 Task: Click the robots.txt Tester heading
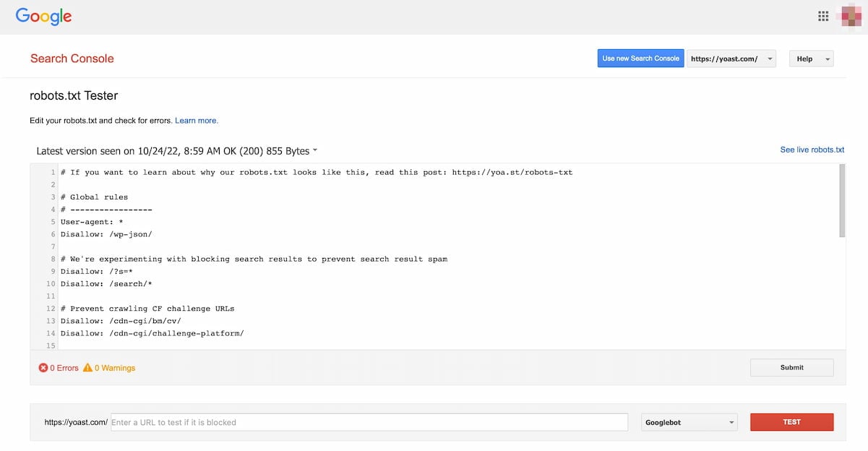[74, 95]
